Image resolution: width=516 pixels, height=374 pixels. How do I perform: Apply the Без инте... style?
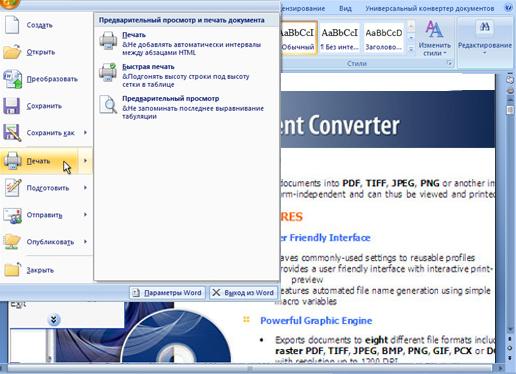pos(339,37)
